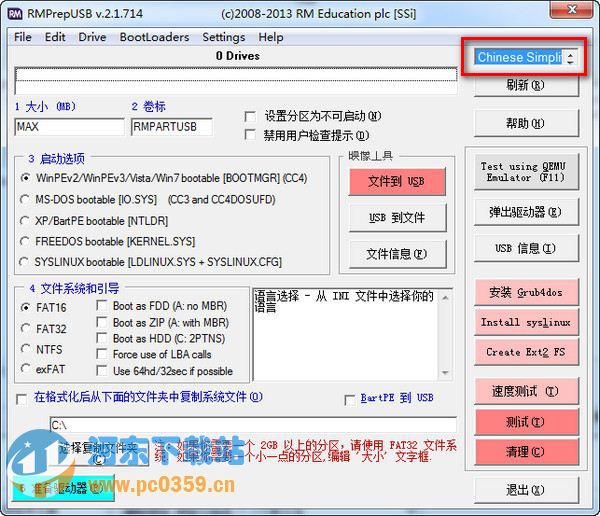Click the language selector spin arrows
Viewport: 600px width, 516px height.
click(x=571, y=57)
